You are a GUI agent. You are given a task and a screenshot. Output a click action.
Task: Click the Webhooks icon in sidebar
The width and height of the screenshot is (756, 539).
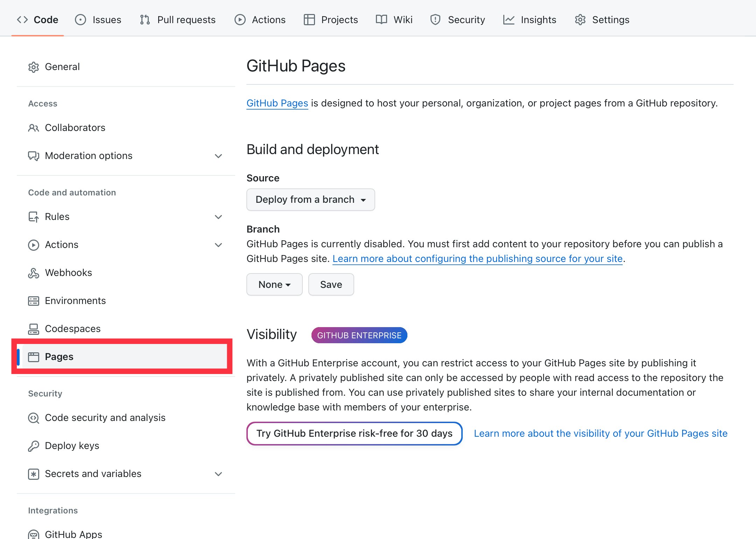34,273
